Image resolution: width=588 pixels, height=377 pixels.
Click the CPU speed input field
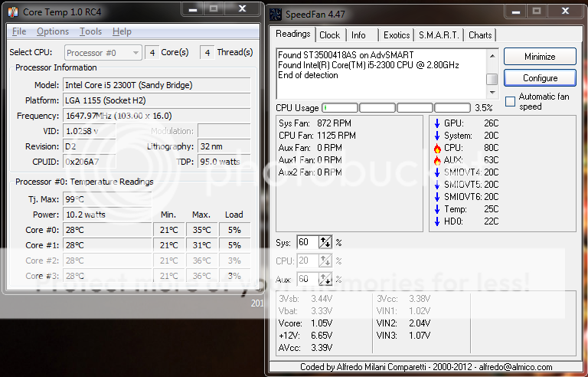coord(308,261)
